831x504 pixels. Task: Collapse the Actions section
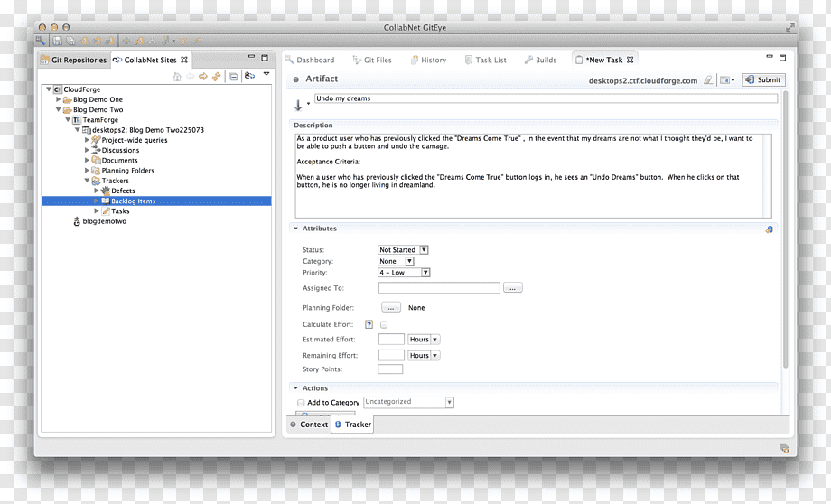295,388
